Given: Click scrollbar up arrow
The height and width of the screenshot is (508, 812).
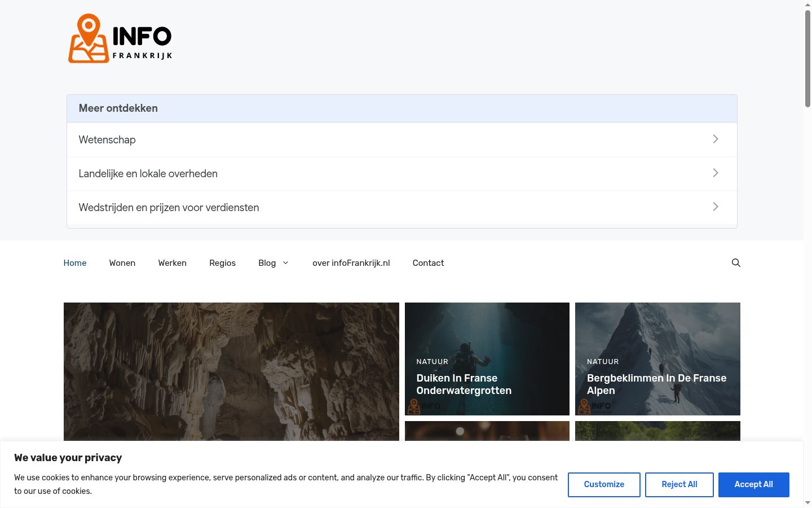Looking at the screenshot, I should (807, 5).
